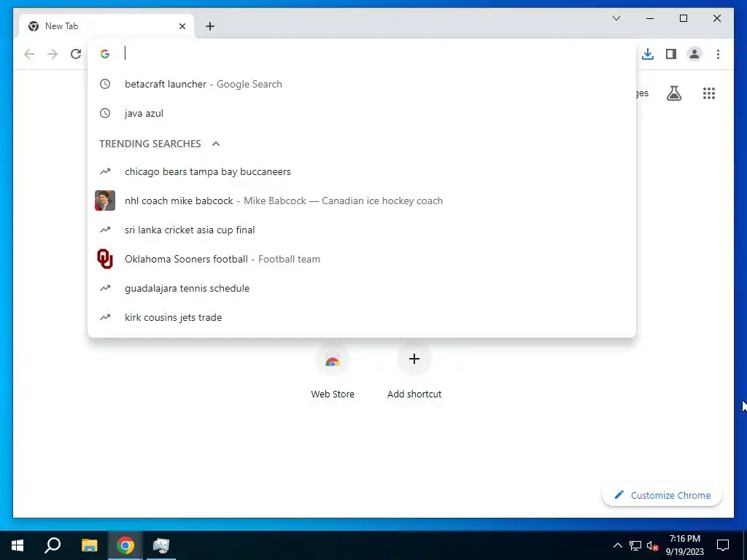747x560 pixels.
Task: Click the Oklahoma Sooners logo icon
Action: click(105, 259)
